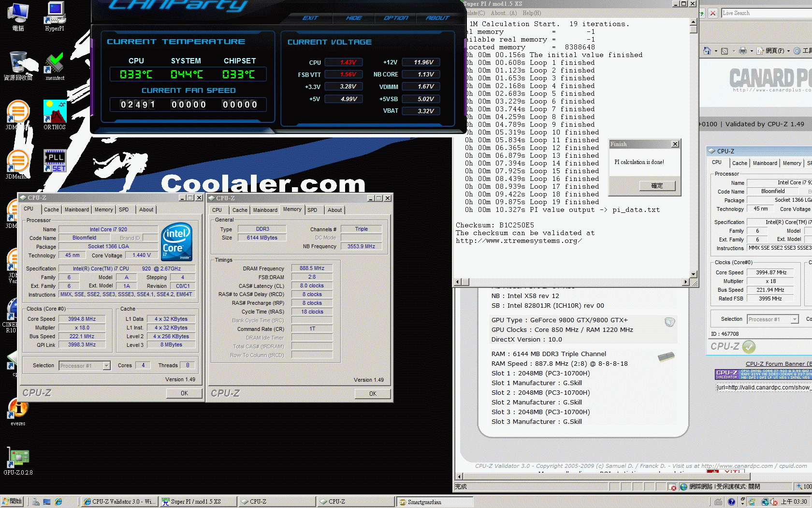The width and height of the screenshot is (812, 508).
Task: Open the PLL SET desktop shortcut
Action: 55,161
